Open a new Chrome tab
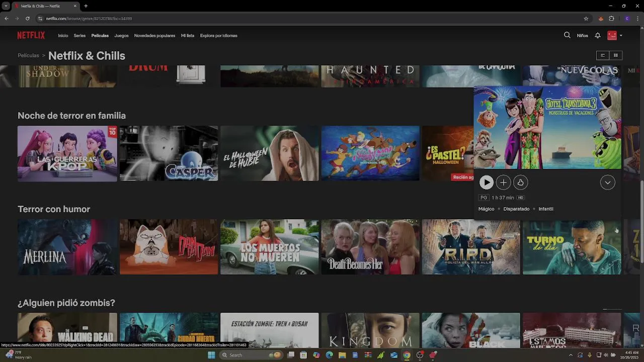 [x=86, y=6]
